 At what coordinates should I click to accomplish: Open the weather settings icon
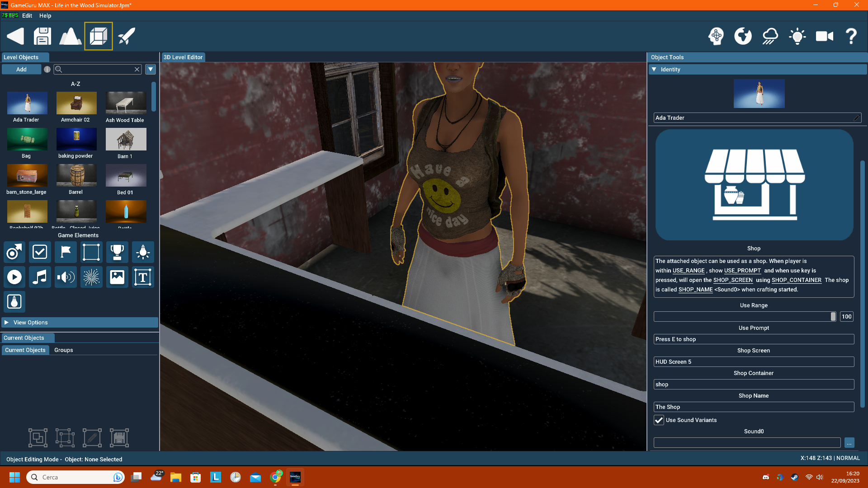click(x=770, y=36)
